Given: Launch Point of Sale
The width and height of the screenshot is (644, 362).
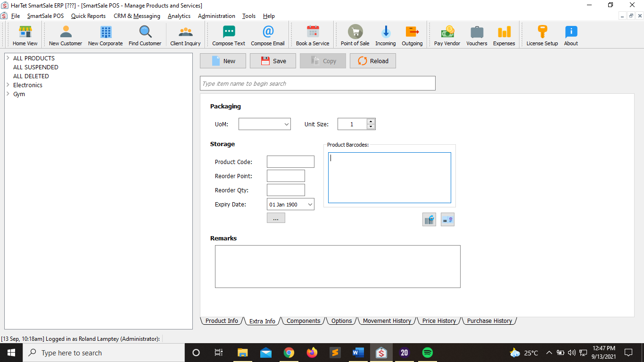Looking at the screenshot, I should point(355,35).
